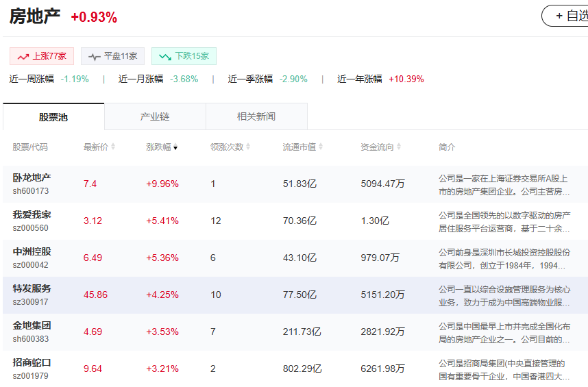Click 卧龙地产 change +9.96%

click(x=162, y=184)
